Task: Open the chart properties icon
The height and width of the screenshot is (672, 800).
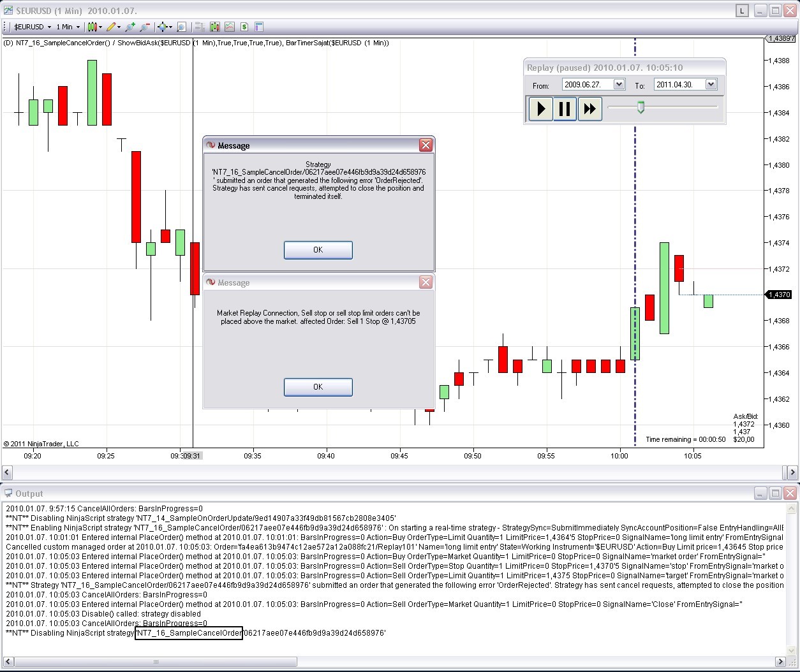Action: [x=258, y=27]
